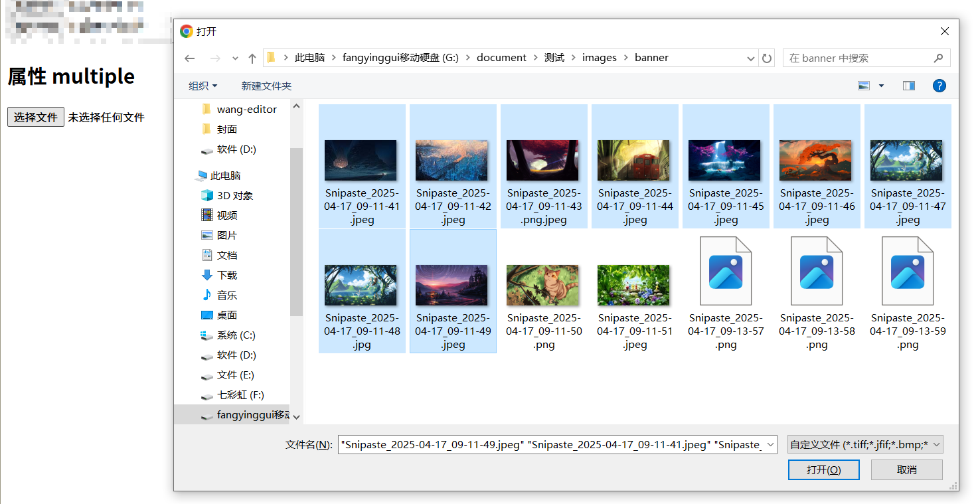Go up one folder level
Viewport: 980px width, 504px height.
(x=252, y=58)
